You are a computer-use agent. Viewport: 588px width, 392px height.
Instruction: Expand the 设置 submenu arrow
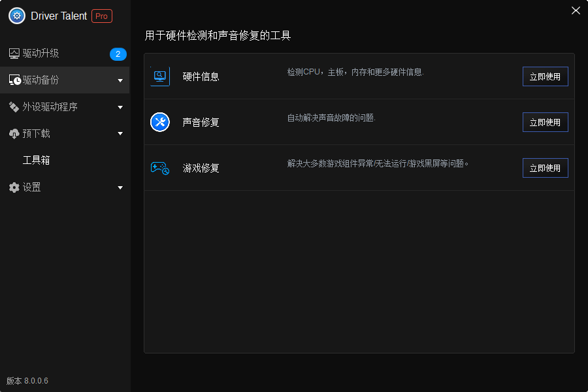click(120, 188)
